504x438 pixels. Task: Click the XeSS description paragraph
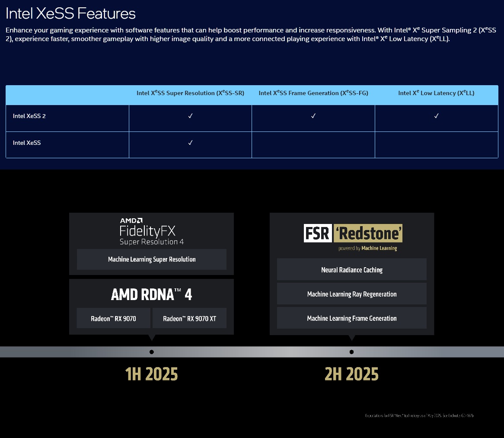[x=251, y=34]
